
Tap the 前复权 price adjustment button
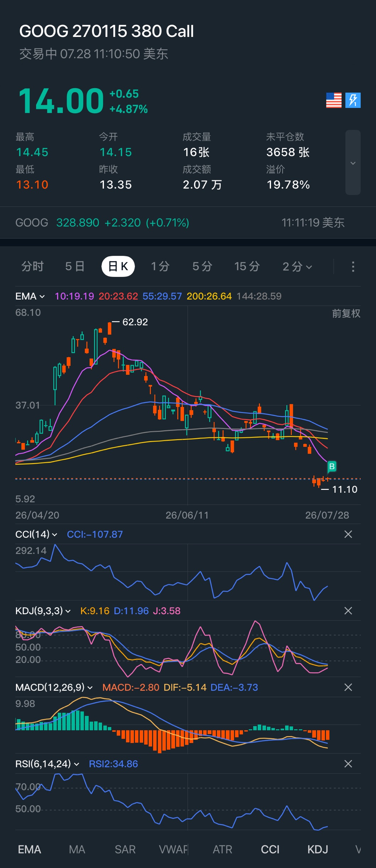pyautogui.click(x=346, y=313)
